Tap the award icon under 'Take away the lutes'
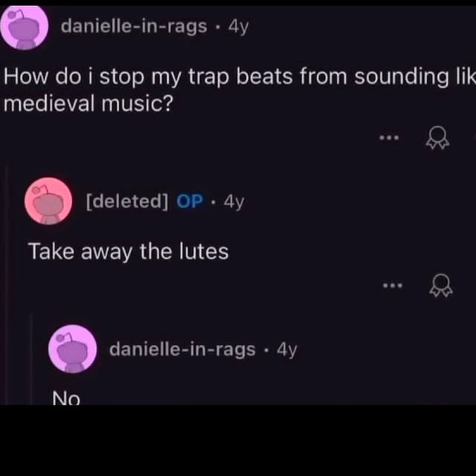Screen dimensions: 476x476 pos(441,286)
